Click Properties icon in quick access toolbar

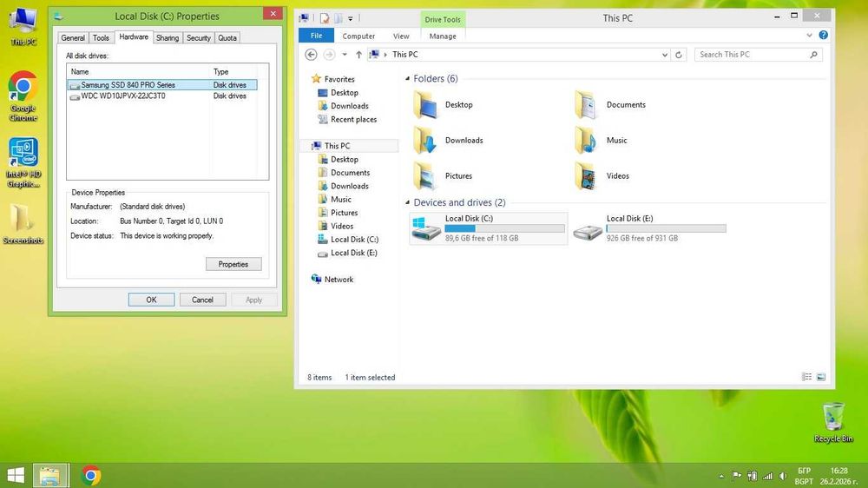[x=325, y=18]
